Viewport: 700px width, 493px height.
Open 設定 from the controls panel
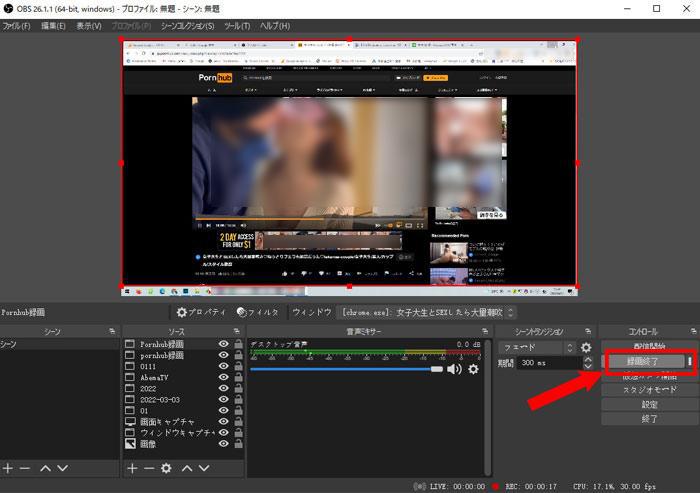tap(650, 405)
